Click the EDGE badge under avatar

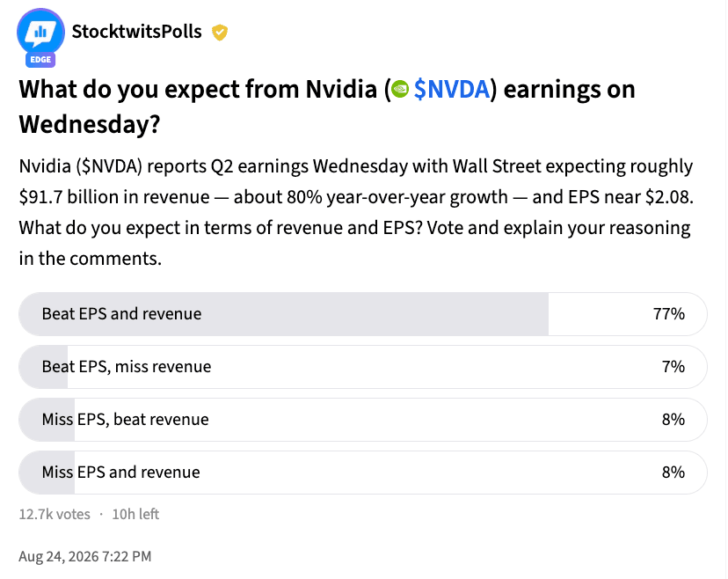pos(40,60)
